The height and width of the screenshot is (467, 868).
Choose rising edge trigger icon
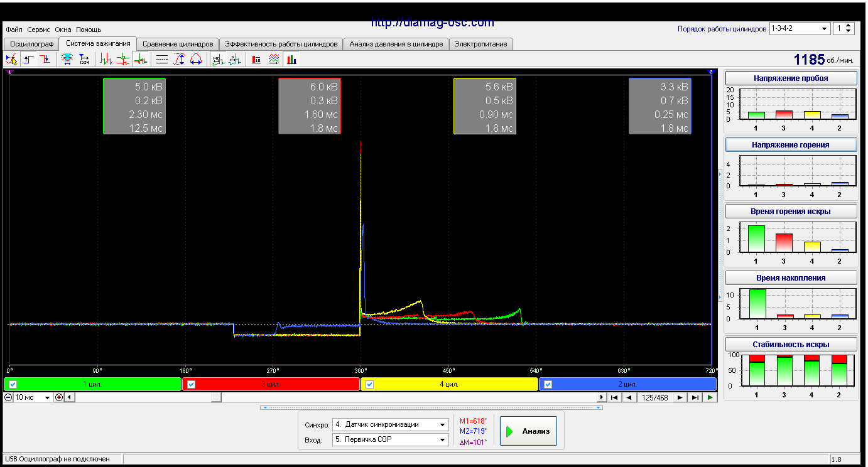coord(29,60)
